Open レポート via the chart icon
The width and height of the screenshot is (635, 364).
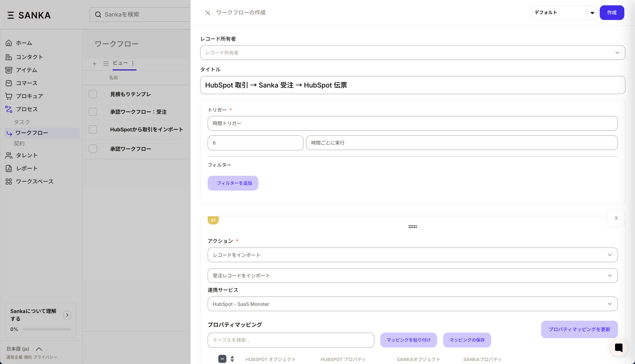pyautogui.click(x=9, y=168)
